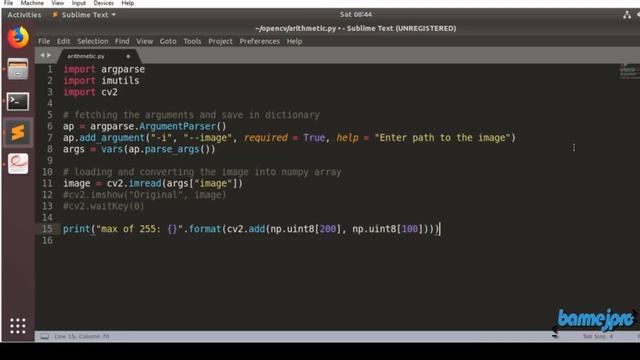Screen dimensions: 640x360
Task: Click the 'import cv2' line
Action: tap(90, 92)
